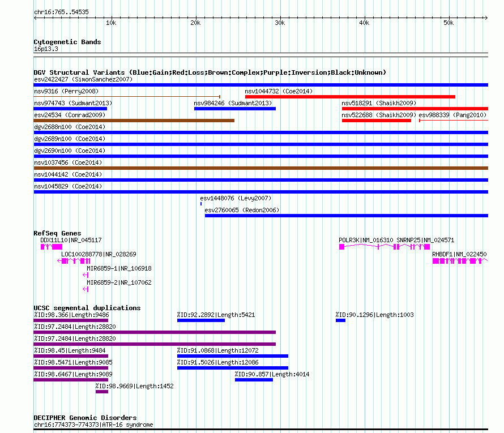The height and width of the screenshot is (433, 504).
Task: Click the 30k ruler position marker
Action: pyautogui.click(x=280, y=23)
